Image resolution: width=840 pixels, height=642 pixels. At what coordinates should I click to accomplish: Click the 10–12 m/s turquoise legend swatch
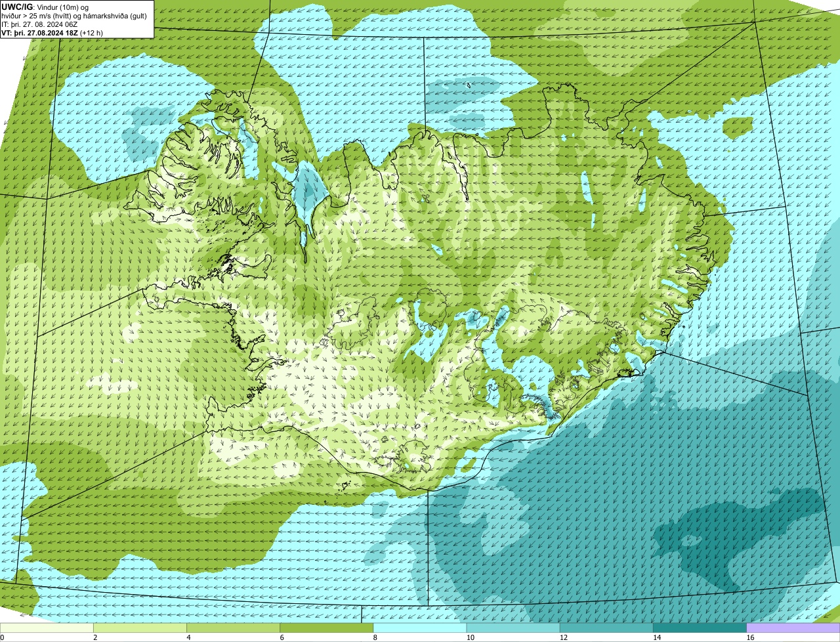pos(513,628)
